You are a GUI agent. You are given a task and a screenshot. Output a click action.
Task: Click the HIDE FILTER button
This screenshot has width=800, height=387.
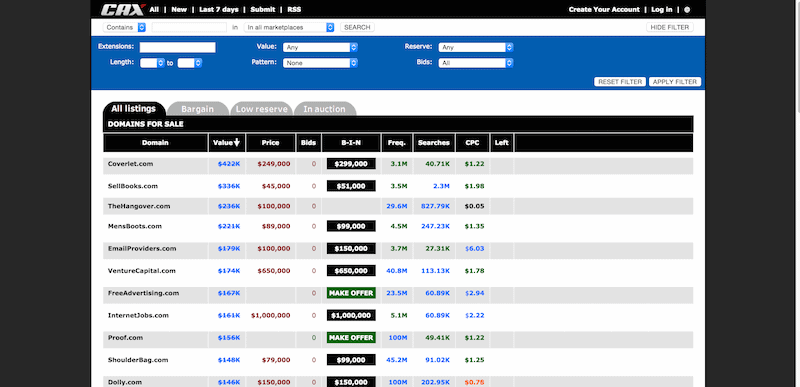(x=670, y=27)
